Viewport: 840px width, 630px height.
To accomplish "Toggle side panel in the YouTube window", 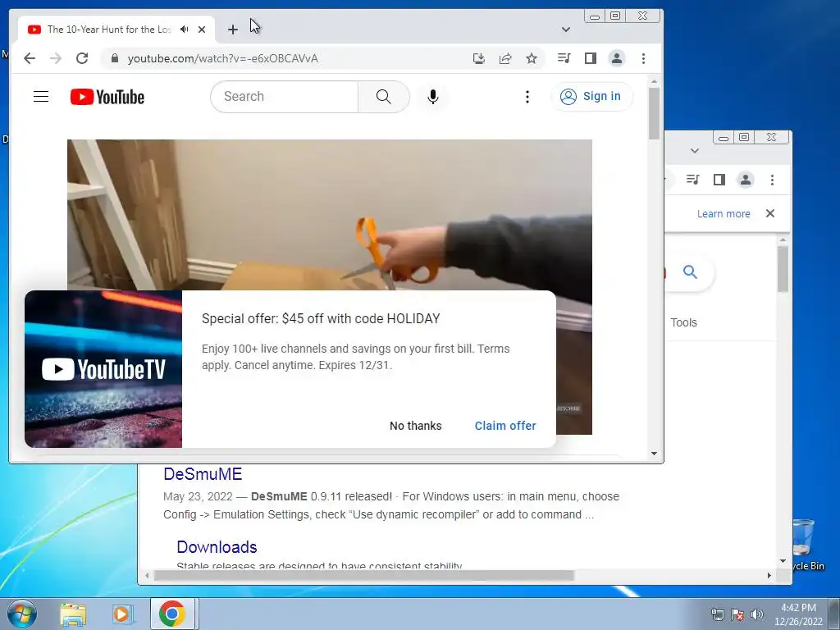I will tap(591, 58).
